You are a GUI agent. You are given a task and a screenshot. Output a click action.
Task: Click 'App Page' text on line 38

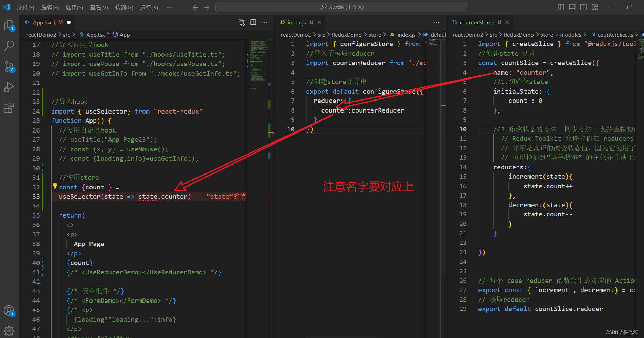coord(89,244)
